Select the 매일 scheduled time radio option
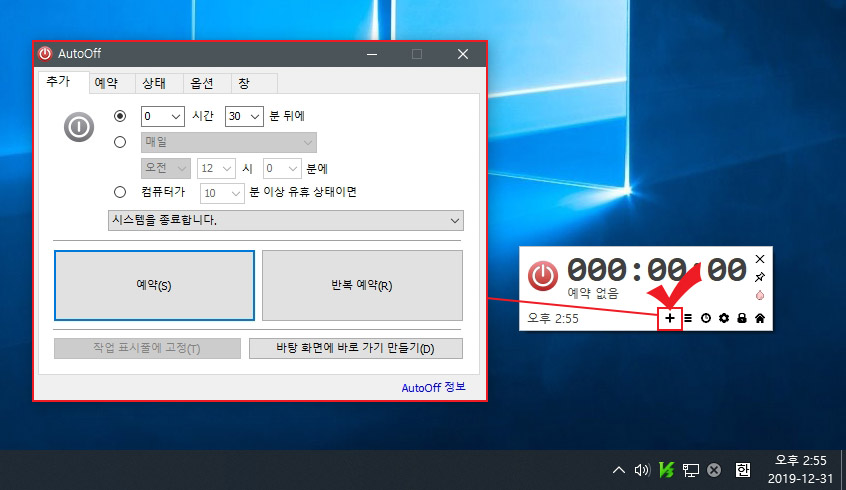846x490 pixels. [x=120, y=142]
